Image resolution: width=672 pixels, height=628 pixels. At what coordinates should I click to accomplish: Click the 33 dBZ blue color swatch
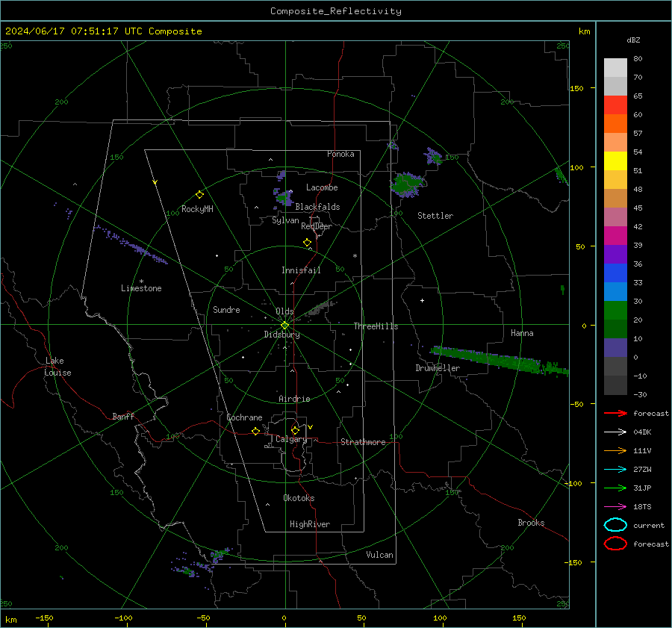point(615,273)
